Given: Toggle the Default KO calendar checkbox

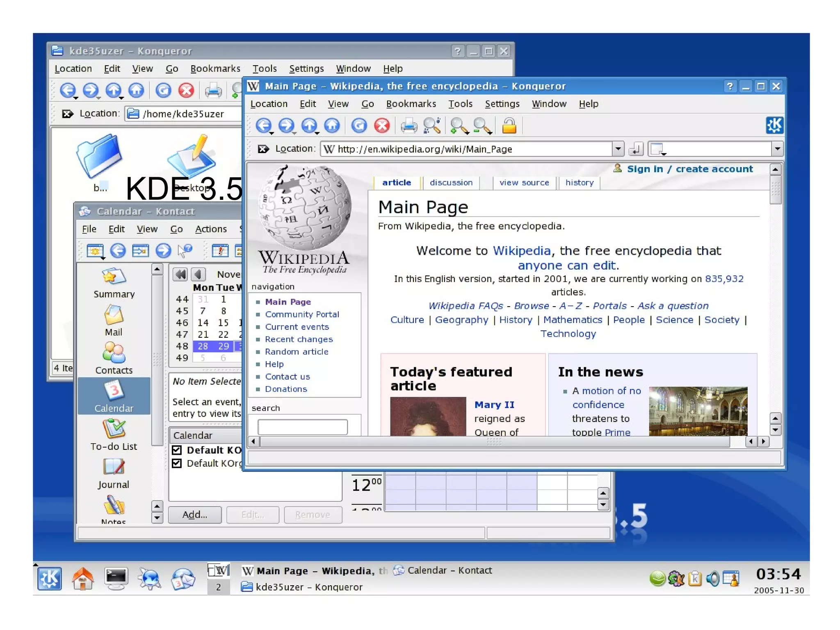Looking at the screenshot, I should (x=177, y=450).
